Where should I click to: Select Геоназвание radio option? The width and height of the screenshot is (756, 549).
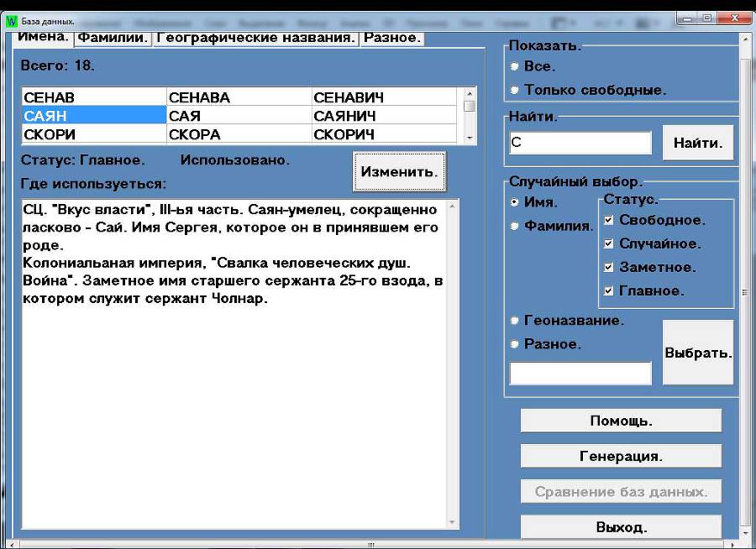[x=514, y=321]
